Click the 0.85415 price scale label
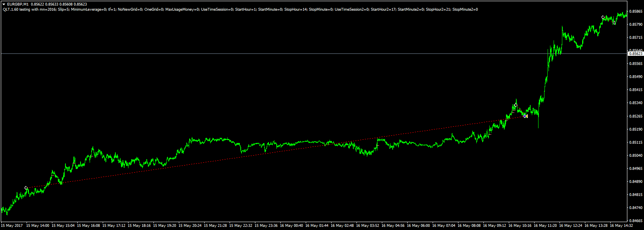This screenshot has height=230, width=644. pos(636,90)
